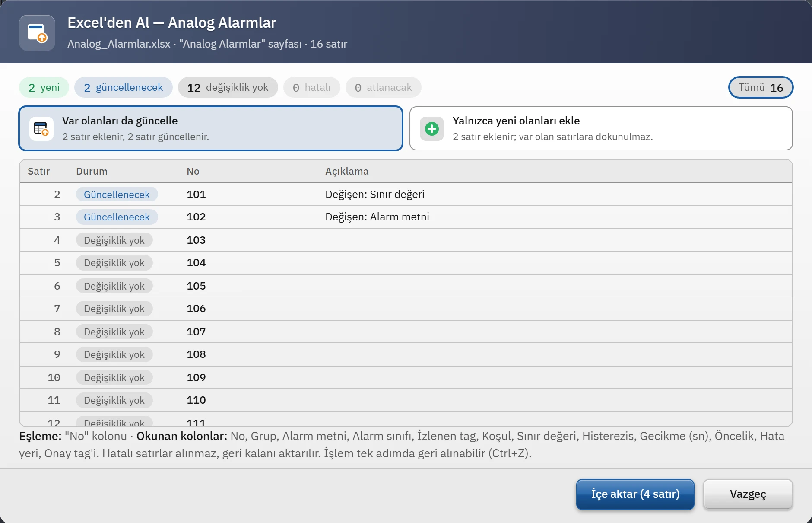Select the 'Var olanları da güncelle' option
Image resolution: width=812 pixels, height=523 pixels.
point(211,128)
